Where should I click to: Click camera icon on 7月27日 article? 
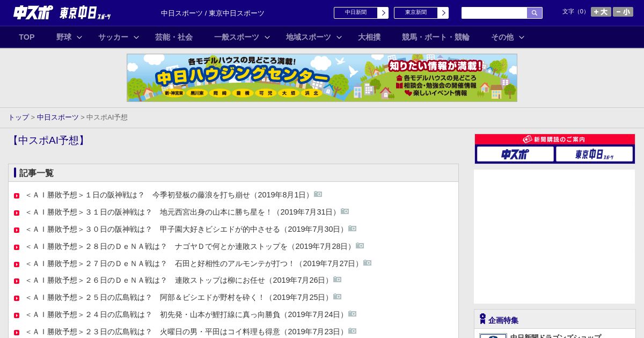(368, 263)
